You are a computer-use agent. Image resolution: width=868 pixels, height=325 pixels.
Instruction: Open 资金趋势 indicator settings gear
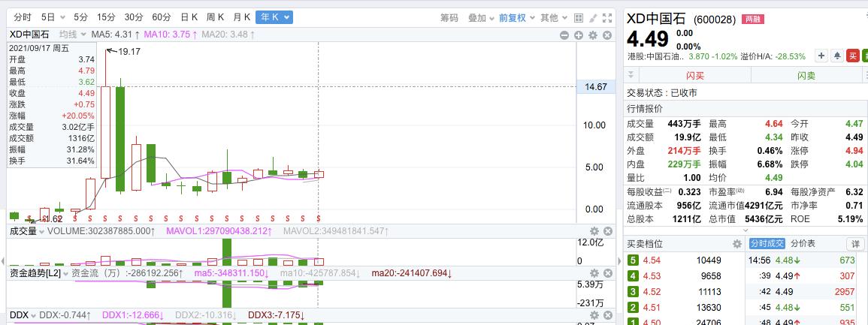point(594,273)
